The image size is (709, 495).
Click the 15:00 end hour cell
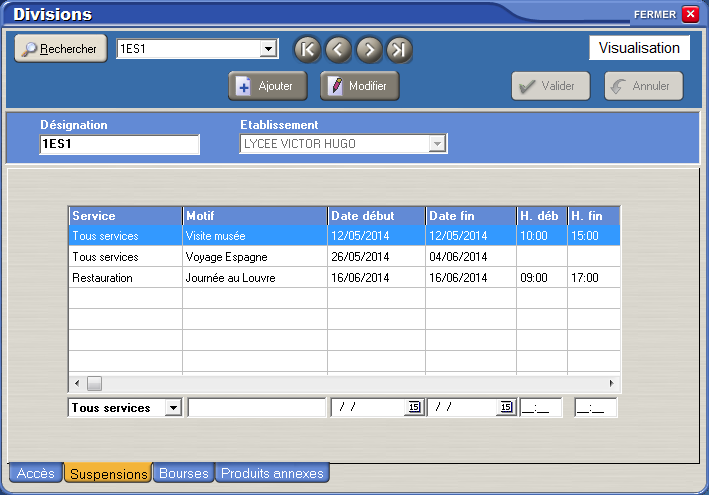coord(594,236)
